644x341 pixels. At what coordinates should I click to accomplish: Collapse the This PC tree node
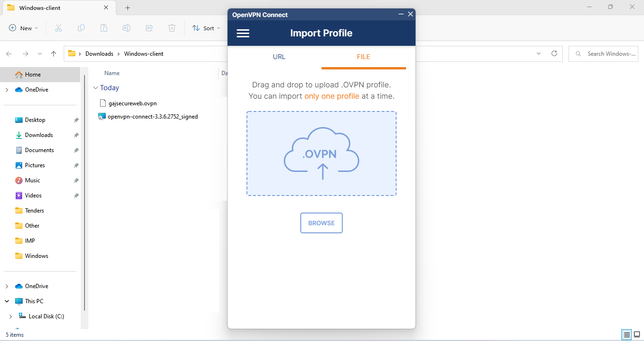click(7, 301)
